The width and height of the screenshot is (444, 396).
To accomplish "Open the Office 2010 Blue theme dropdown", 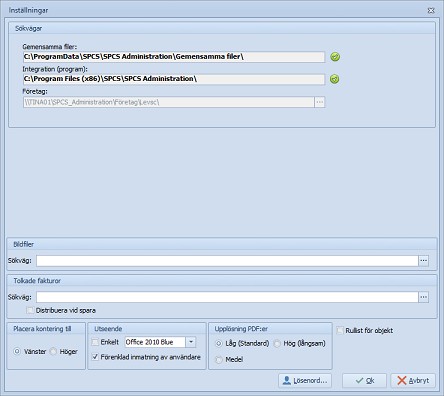I will 191,342.
